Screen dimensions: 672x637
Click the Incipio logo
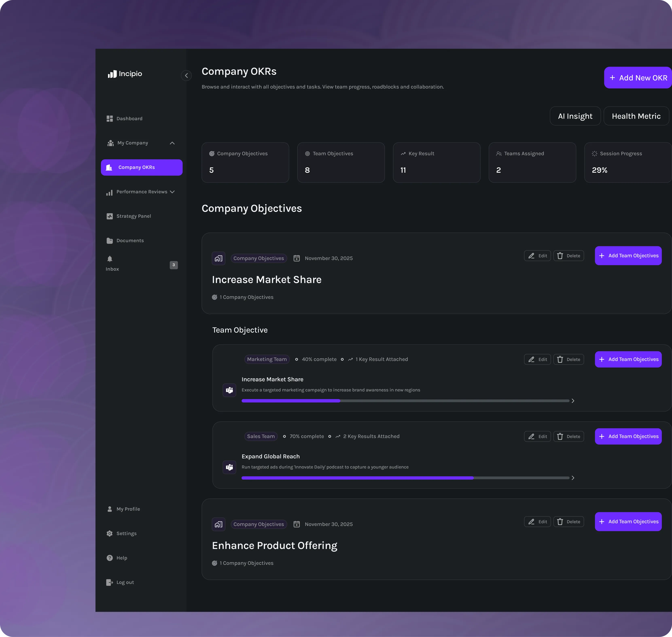pyautogui.click(x=125, y=74)
